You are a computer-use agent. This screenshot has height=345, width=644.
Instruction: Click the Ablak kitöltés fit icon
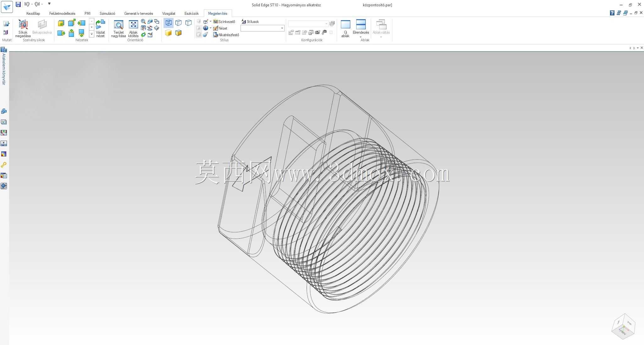133,29
